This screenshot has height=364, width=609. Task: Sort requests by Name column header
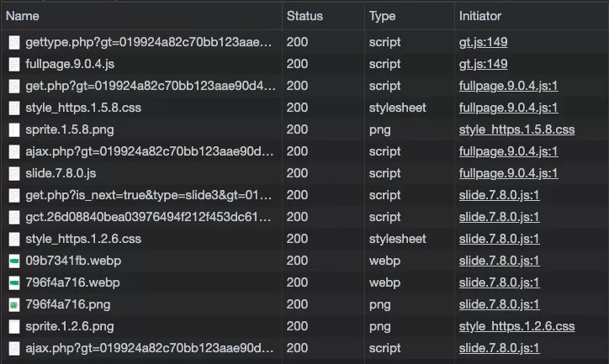[23, 15]
